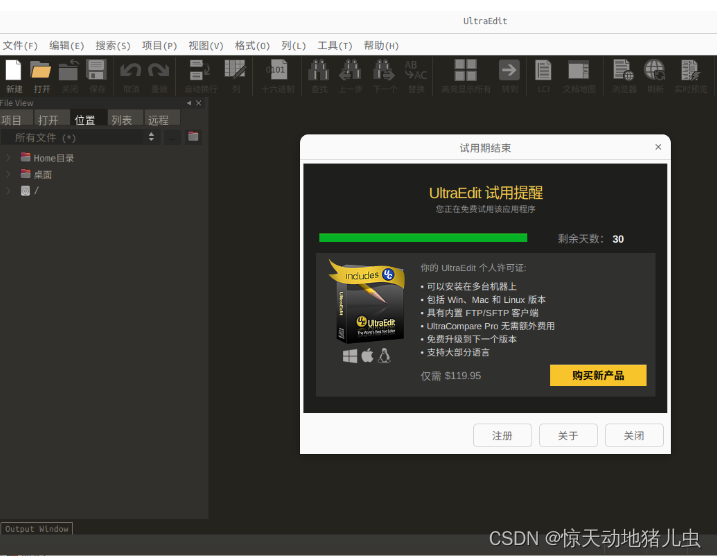Select Home目录 folder in File View

(47, 158)
